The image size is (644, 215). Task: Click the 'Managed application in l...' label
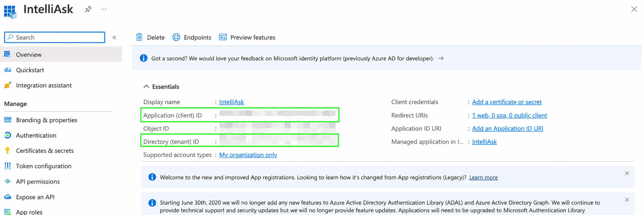pos(427,142)
